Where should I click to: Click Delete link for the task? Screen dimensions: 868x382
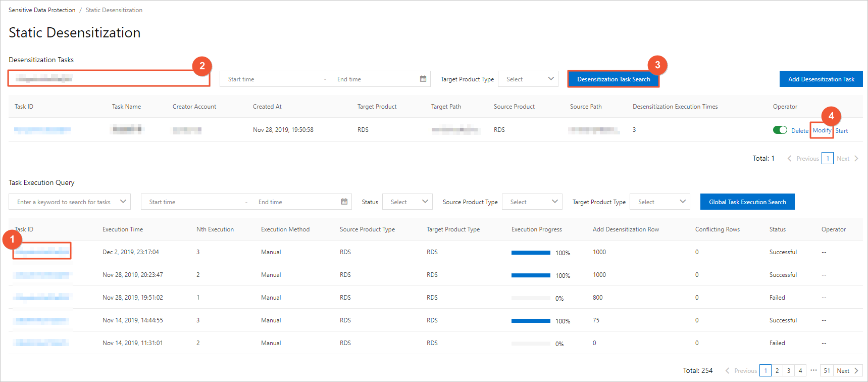click(800, 130)
